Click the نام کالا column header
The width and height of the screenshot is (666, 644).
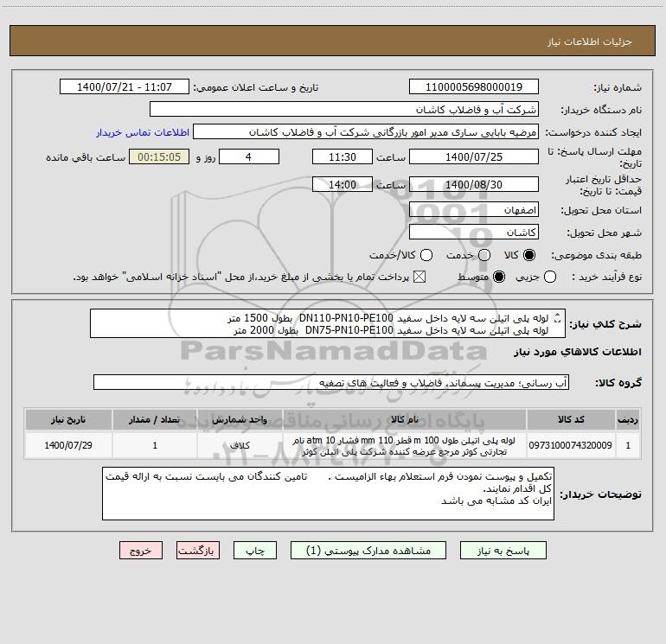(x=405, y=419)
